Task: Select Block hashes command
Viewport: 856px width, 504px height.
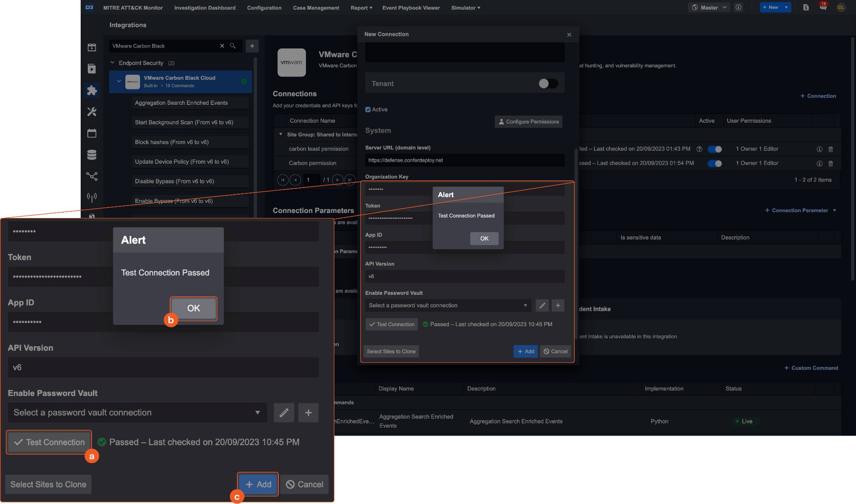Action: click(190, 142)
